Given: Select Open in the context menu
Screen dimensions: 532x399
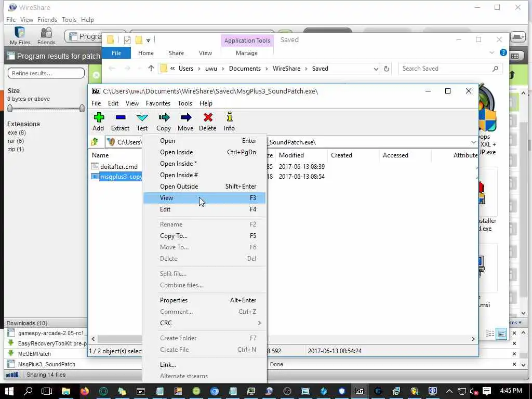Looking at the screenshot, I should pyautogui.click(x=204, y=141).
